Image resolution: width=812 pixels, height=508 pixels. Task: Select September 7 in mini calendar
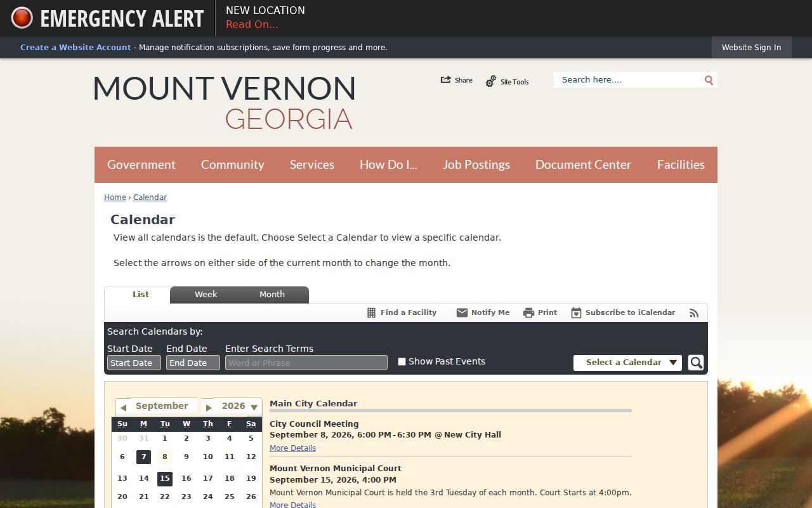point(143,457)
